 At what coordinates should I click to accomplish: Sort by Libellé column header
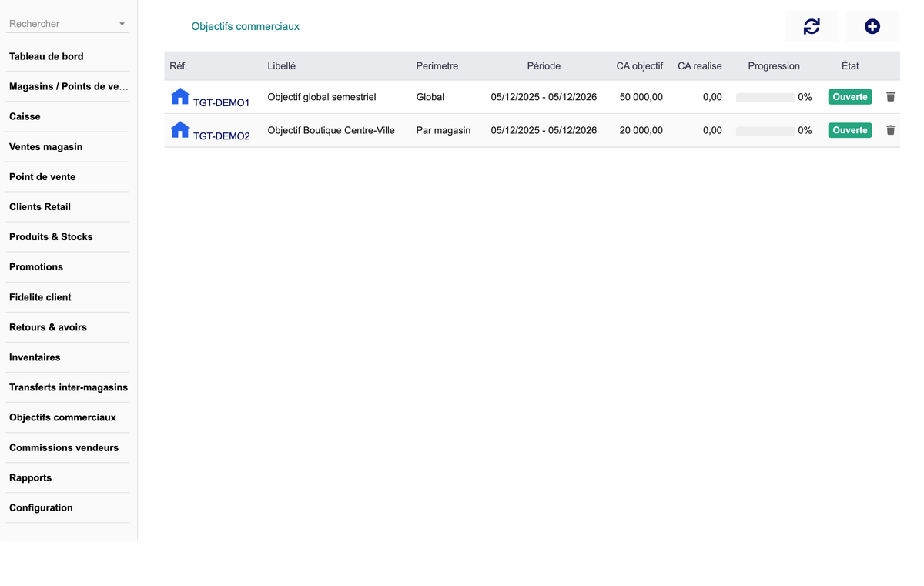tap(282, 66)
